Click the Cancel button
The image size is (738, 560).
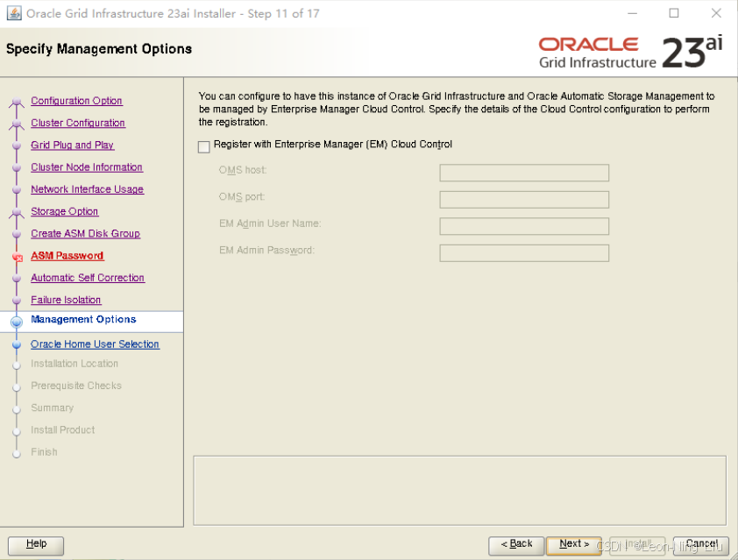701,545
